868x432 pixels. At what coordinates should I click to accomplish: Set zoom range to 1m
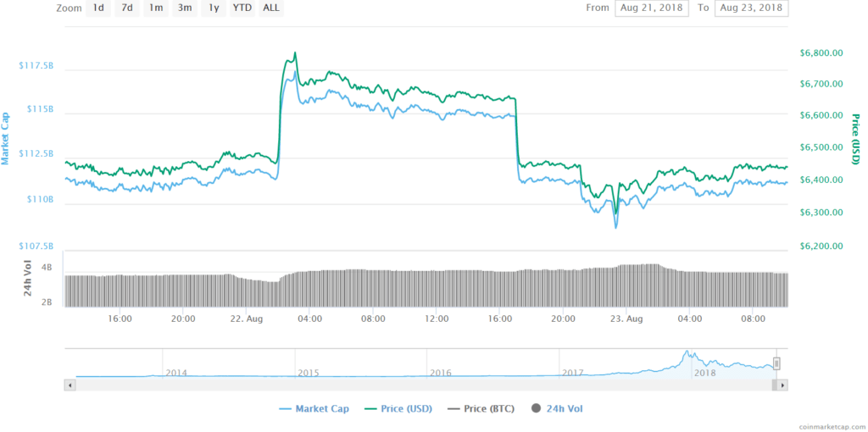(156, 8)
